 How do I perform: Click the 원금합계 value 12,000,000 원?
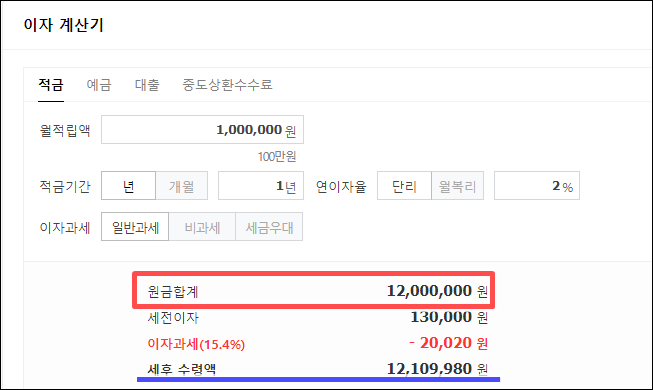pos(437,291)
